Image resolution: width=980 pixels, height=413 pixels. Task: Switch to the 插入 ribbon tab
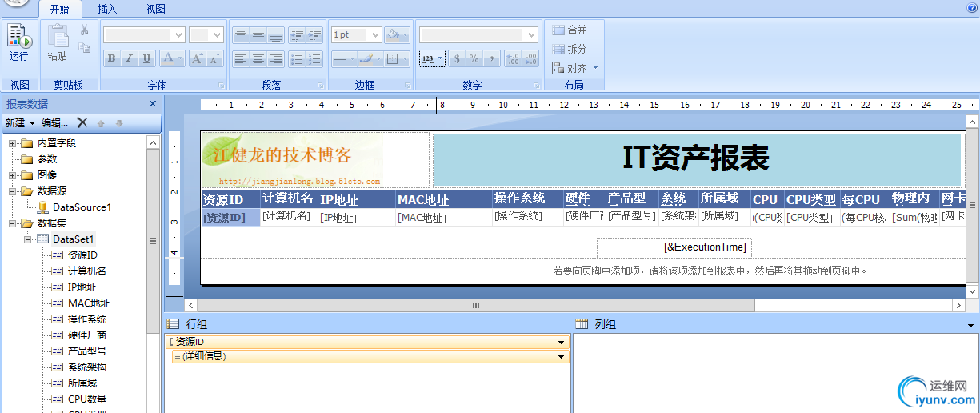pyautogui.click(x=107, y=9)
